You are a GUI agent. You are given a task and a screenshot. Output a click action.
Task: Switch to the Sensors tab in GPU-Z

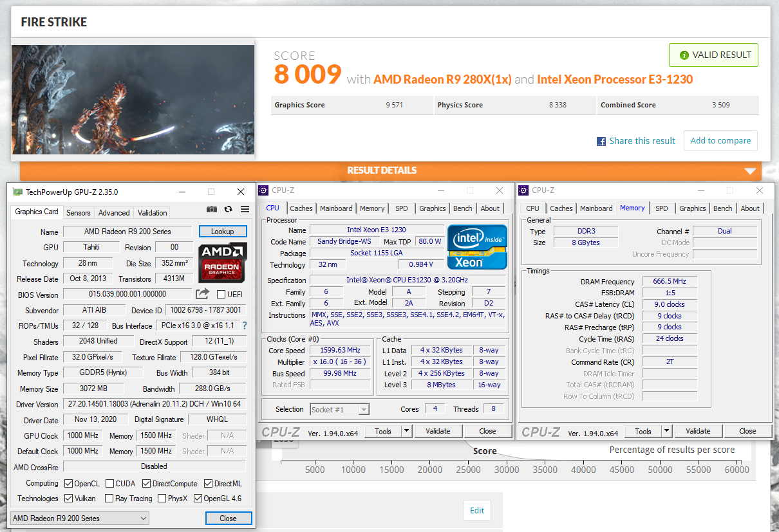coord(79,213)
